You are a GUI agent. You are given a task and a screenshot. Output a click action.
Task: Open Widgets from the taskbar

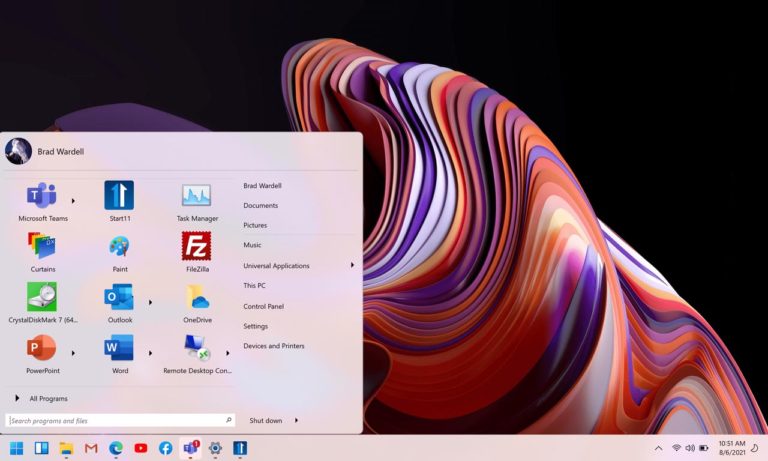(x=41, y=448)
